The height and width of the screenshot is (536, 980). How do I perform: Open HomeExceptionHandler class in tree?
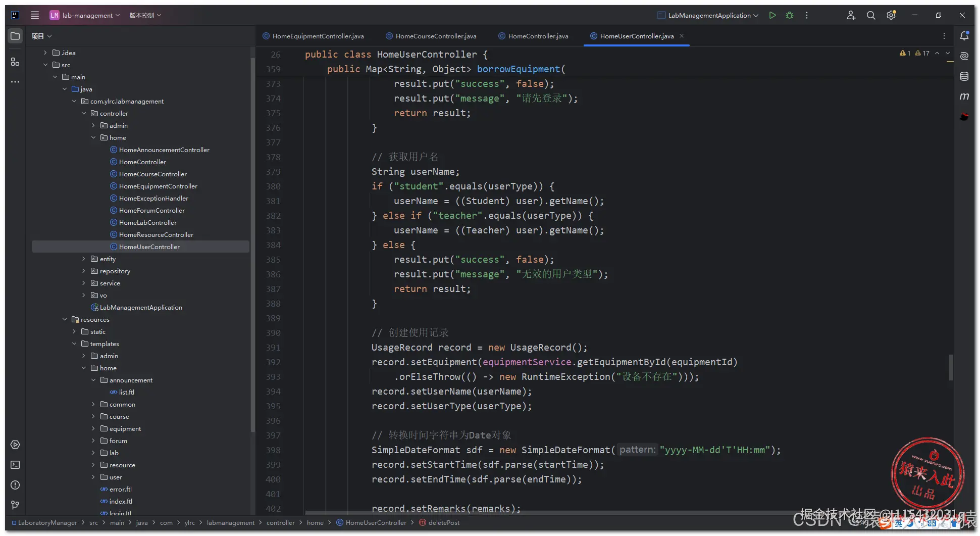153,198
